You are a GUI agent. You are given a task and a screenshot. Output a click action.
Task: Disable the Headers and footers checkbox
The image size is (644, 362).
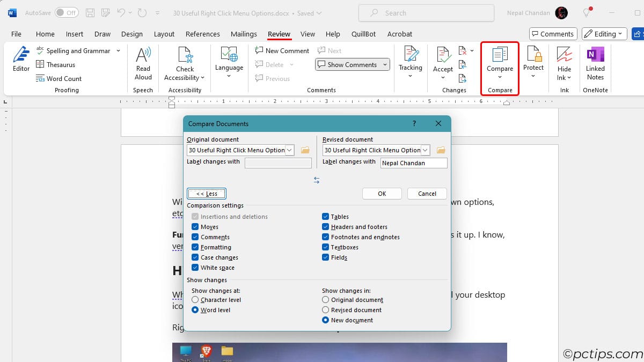[x=325, y=226]
